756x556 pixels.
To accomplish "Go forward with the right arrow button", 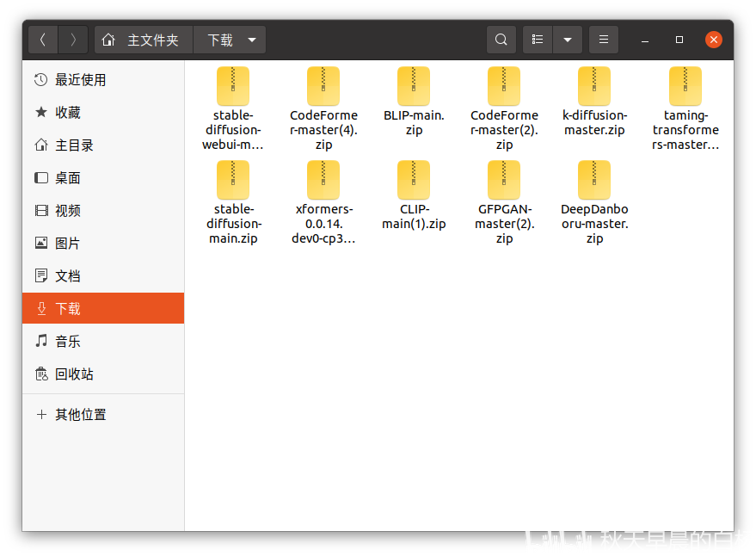I will pyautogui.click(x=73, y=40).
